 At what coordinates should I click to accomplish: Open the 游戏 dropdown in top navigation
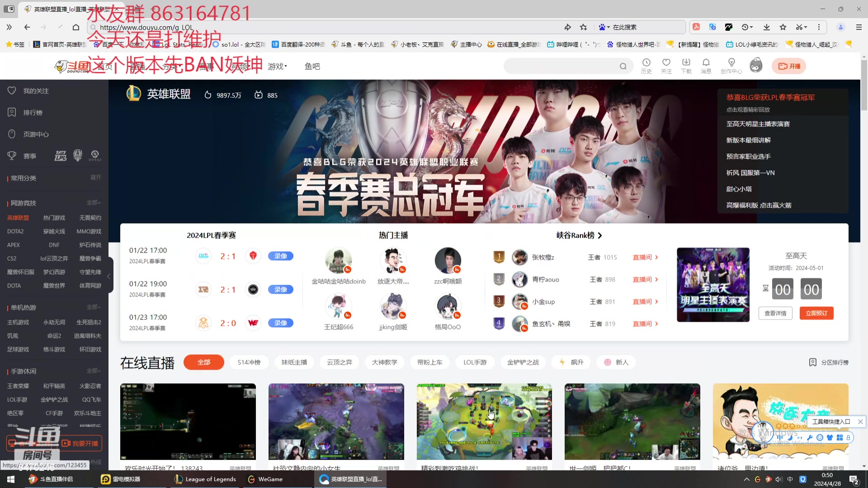click(x=277, y=66)
